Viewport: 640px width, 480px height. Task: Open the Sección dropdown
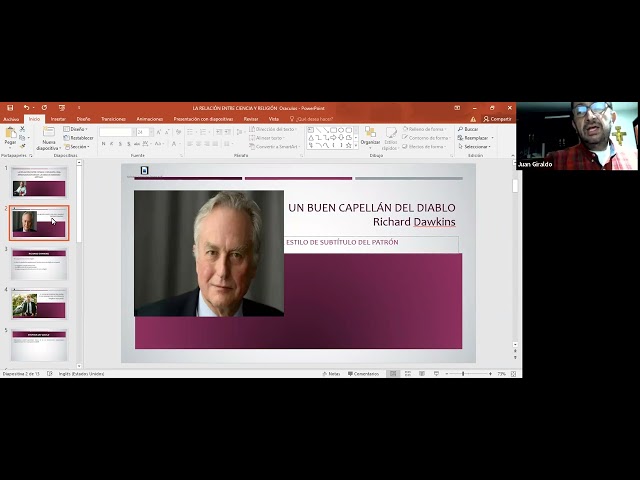pos(77,147)
